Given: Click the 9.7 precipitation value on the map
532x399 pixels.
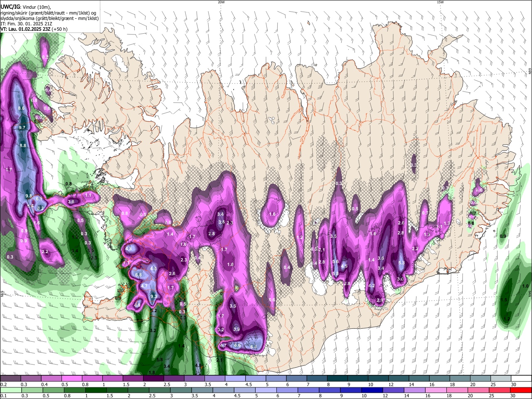Looking at the screenshot, I should pos(22,128).
